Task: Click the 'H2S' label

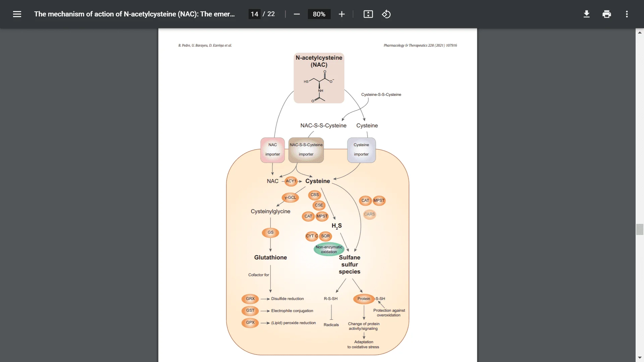Action: pyautogui.click(x=337, y=226)
